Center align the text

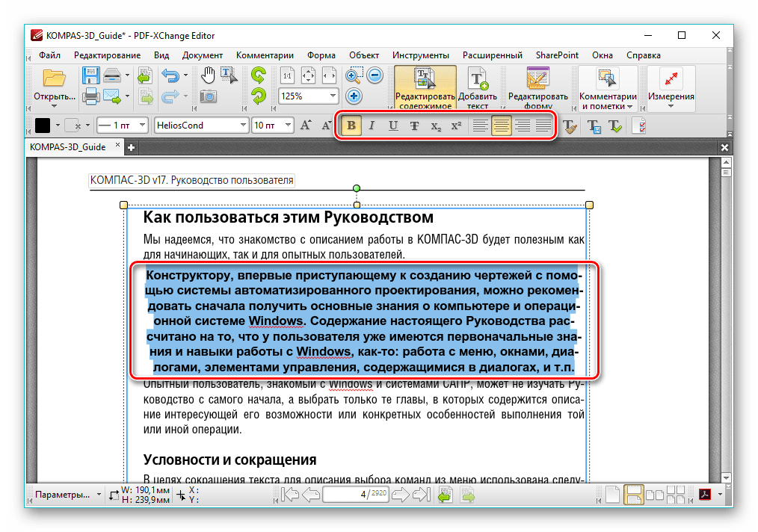(502, 126)
